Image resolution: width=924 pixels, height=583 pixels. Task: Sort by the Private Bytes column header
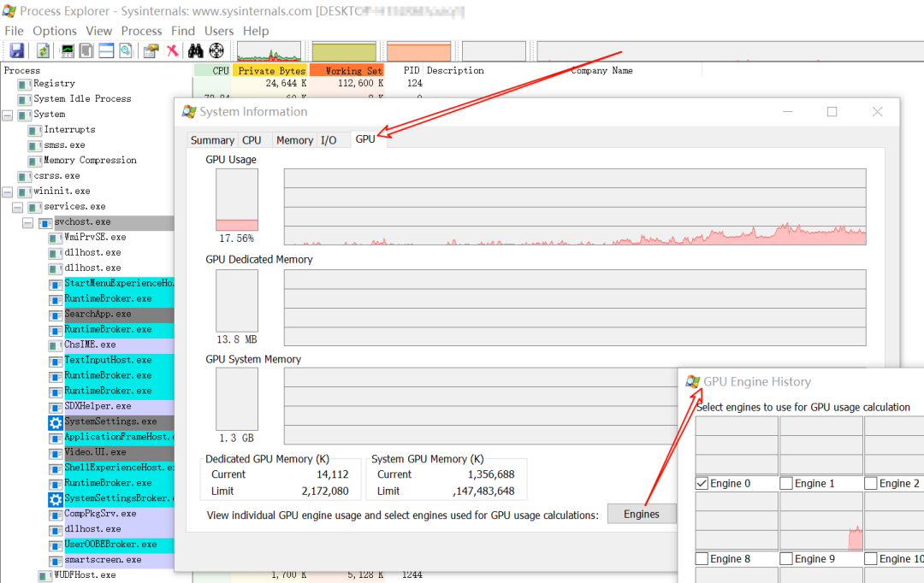tap(269, 71)
